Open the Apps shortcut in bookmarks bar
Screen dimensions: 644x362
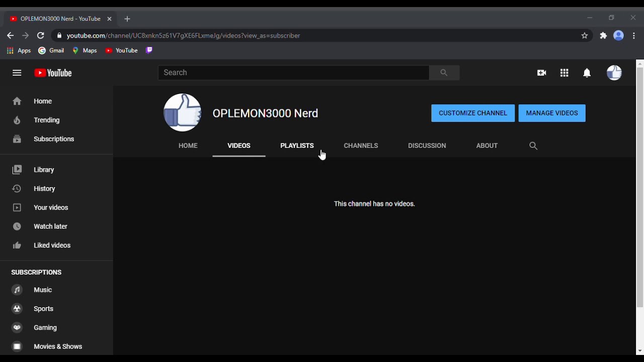19,50
